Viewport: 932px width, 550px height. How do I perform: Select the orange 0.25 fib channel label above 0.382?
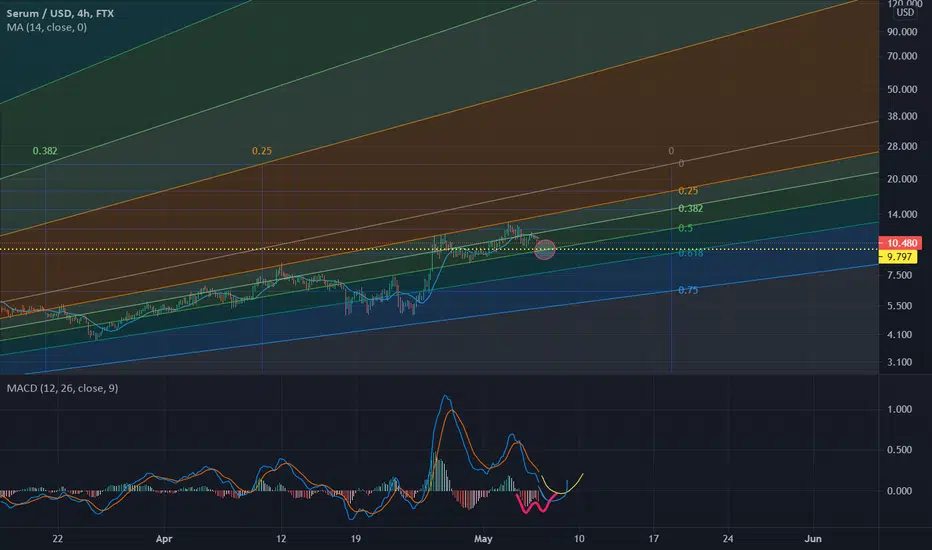pos(688,191)
